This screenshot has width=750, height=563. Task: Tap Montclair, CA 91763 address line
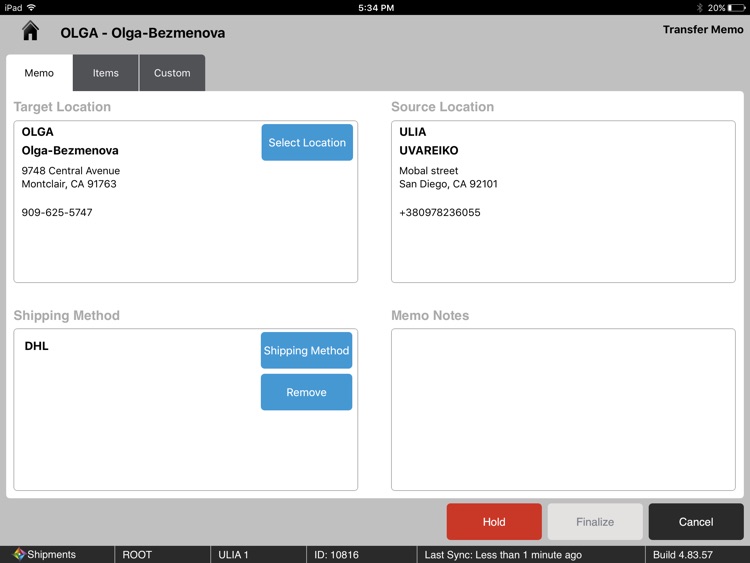pyautogui.click(x=69, y=184)
